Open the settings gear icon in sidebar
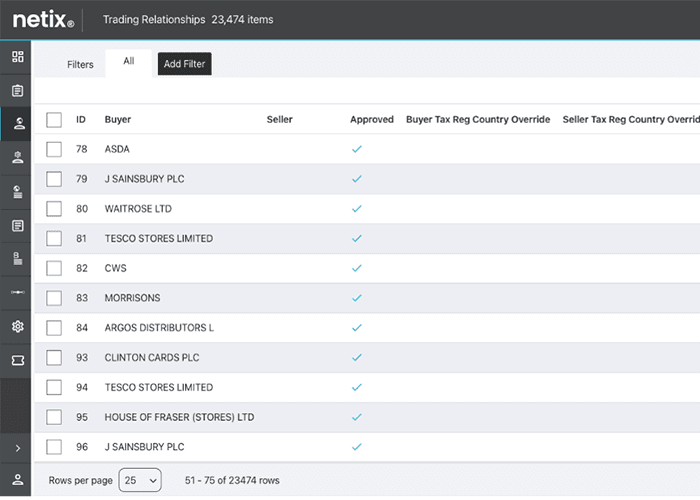This screenshot has width=700, height=500. click(17, 327)
